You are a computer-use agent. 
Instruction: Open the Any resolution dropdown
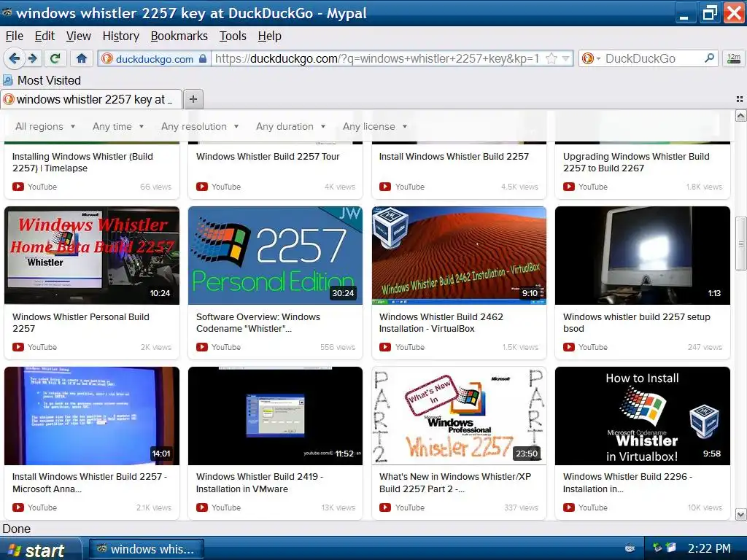click(200, 126)
